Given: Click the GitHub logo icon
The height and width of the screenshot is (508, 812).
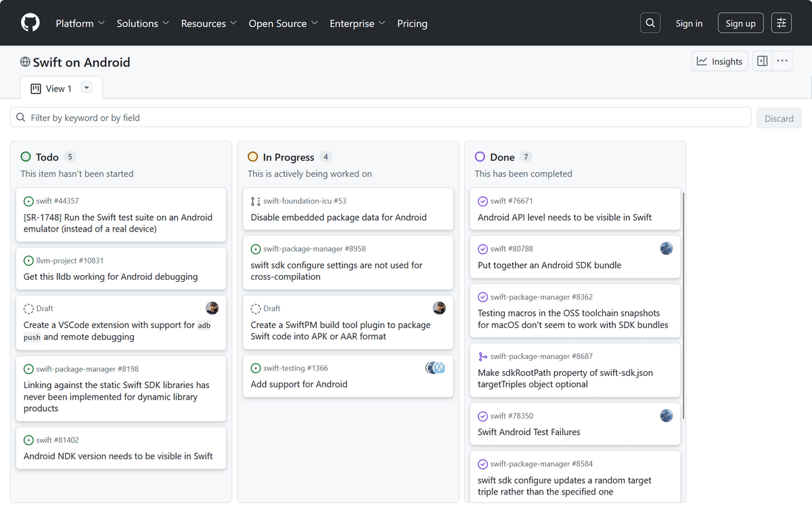Looking at the screenshot, I should pyautogui.click(x=30, y=23).
